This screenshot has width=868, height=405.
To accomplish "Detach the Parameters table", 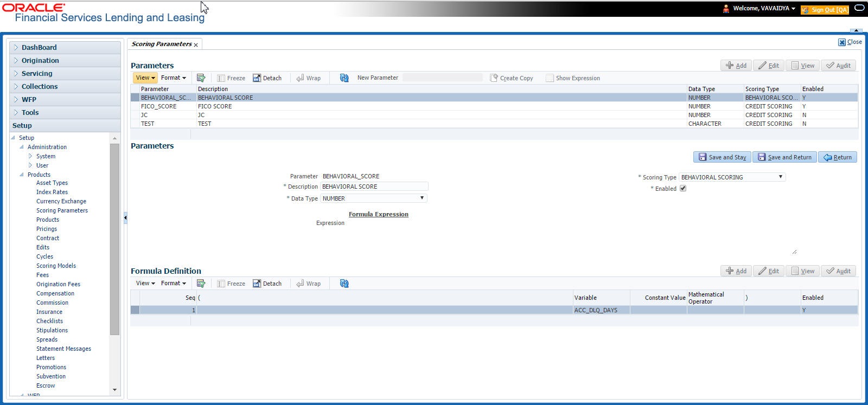I will 267,78.
